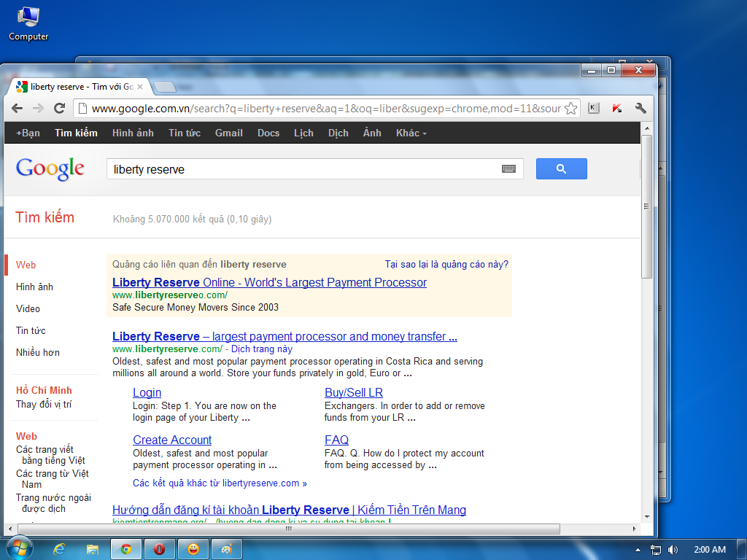Bookmark this page with the star icon
The height and width of the screenshot is (560, 747).
tap(570, 109)
